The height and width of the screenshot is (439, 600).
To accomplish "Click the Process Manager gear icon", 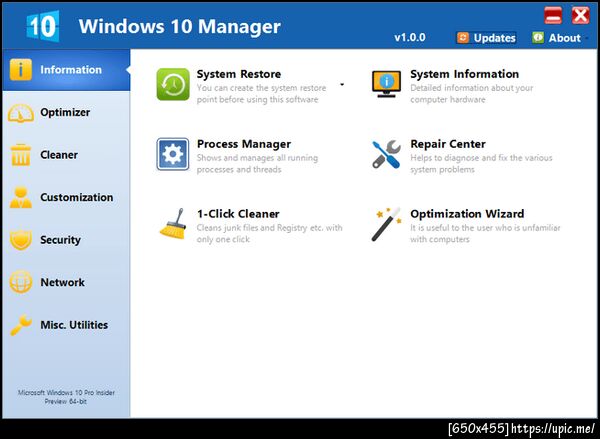I will (x=173, y=154).
